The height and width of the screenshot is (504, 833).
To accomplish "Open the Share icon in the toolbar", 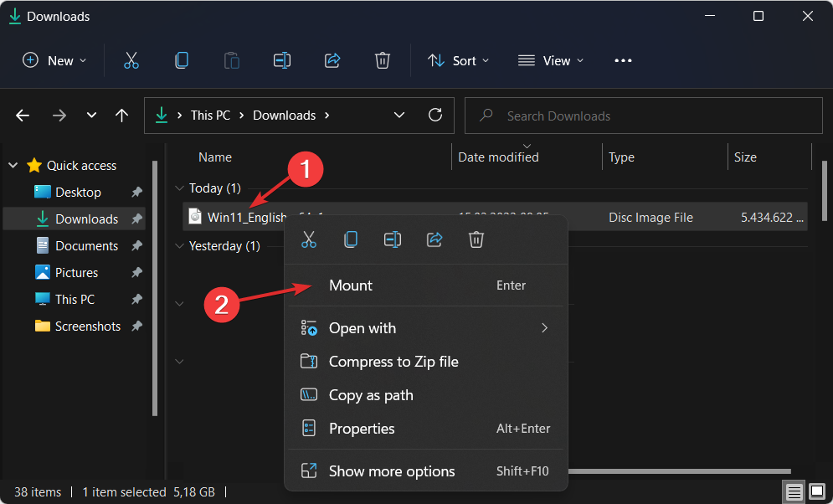I will click(332, 60).
